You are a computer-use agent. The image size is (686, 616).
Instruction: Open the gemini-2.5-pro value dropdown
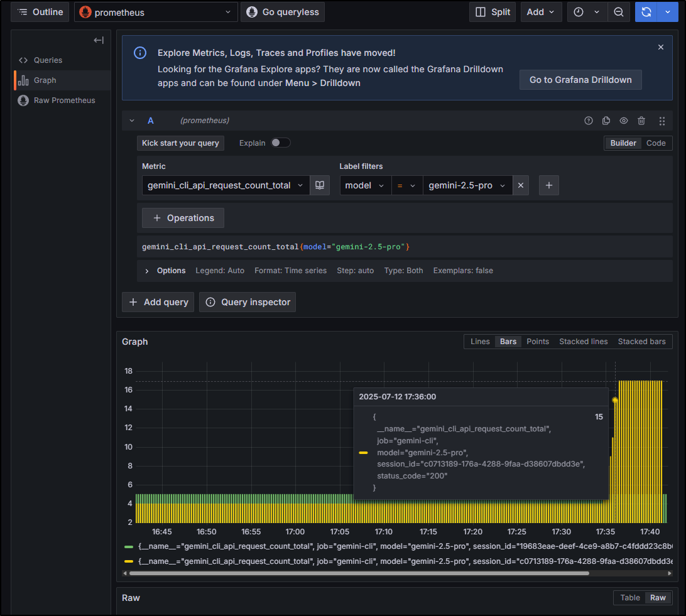tap(467, 185)
